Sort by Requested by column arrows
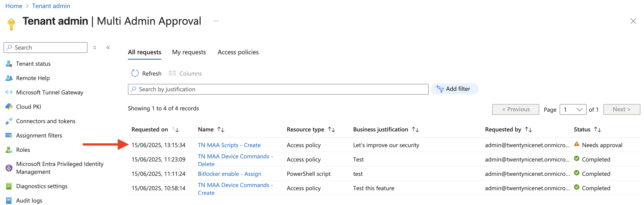The image size is (644, 205). [528, 129]
